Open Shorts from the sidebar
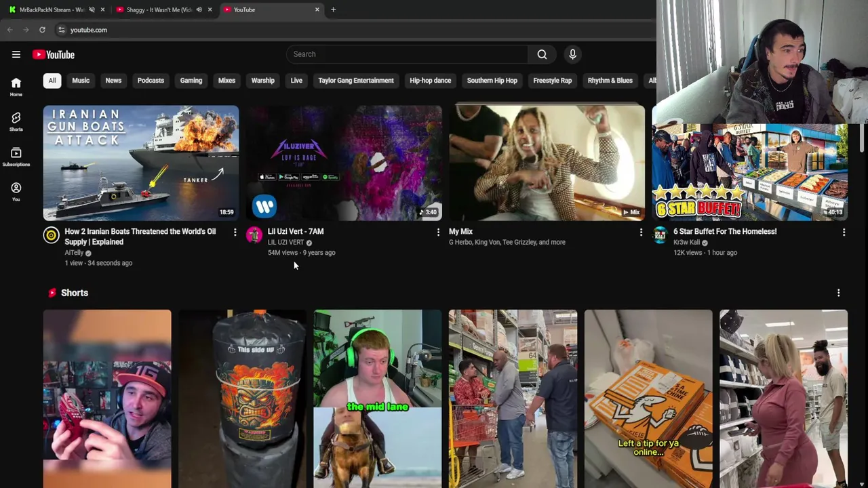Image resolution: width=868 pixels, height=488 pixels. pos(16,121)
